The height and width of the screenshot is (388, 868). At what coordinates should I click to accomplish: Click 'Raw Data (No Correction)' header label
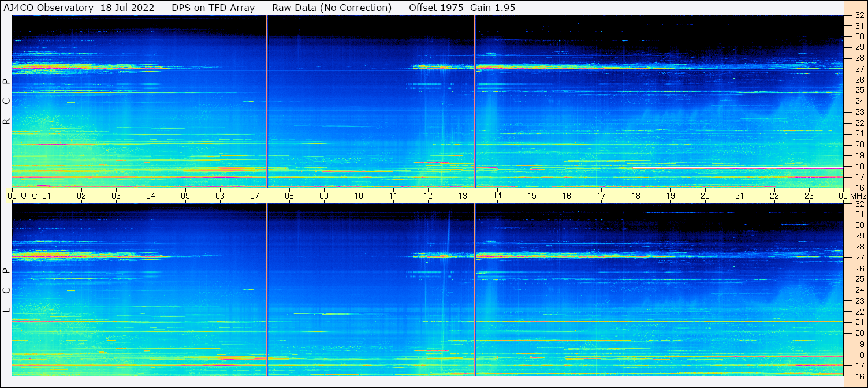tap(331, 8)
